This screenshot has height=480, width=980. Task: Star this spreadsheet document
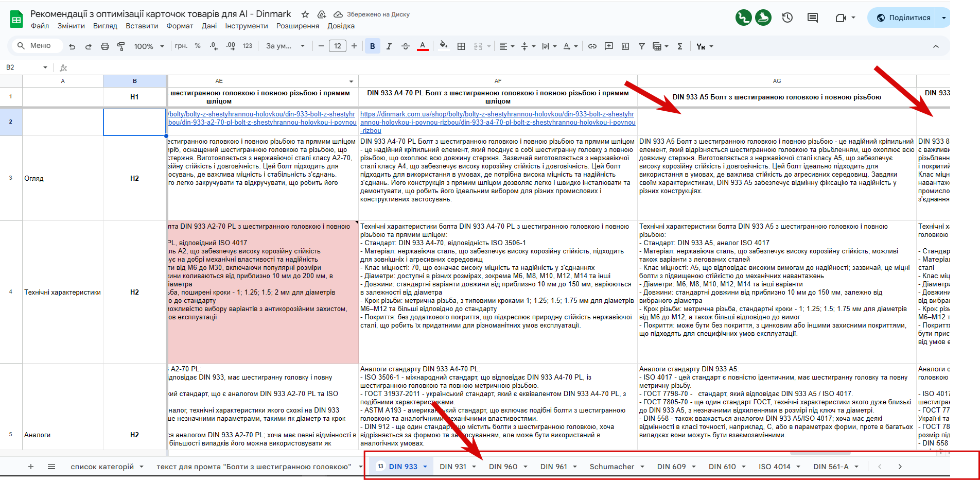point(305,14)
